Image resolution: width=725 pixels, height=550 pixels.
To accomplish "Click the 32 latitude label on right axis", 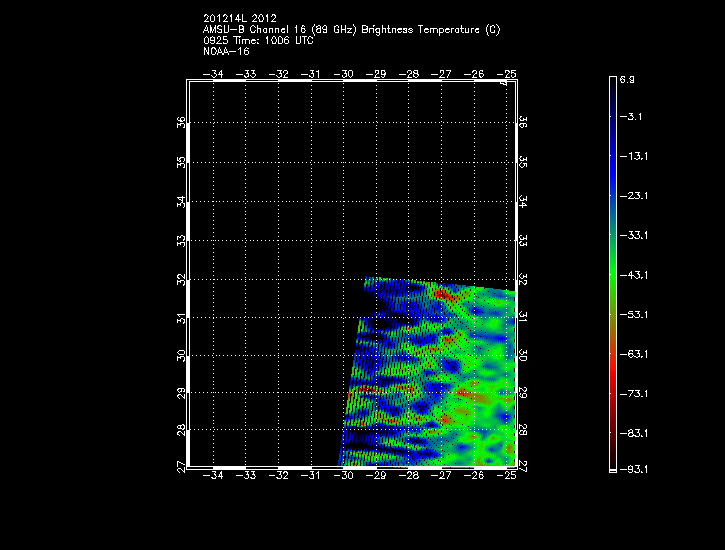I will point(522,277).
